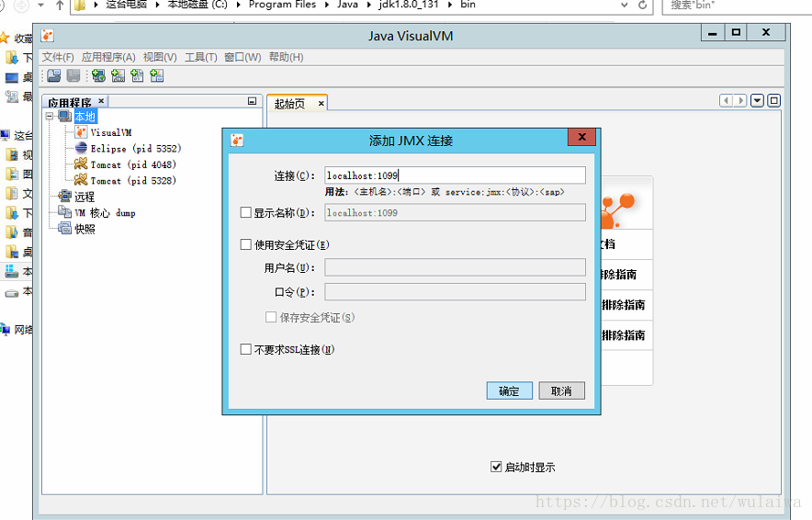Click Program Files in Explorer address path
Screen dimensions: 812x520
click(282, 5)
